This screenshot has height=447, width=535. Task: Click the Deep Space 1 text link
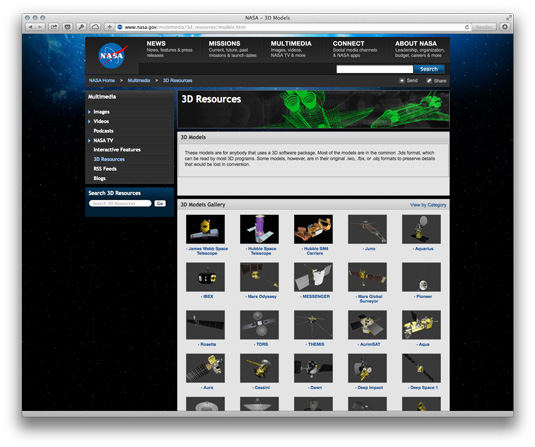[424, 388]
